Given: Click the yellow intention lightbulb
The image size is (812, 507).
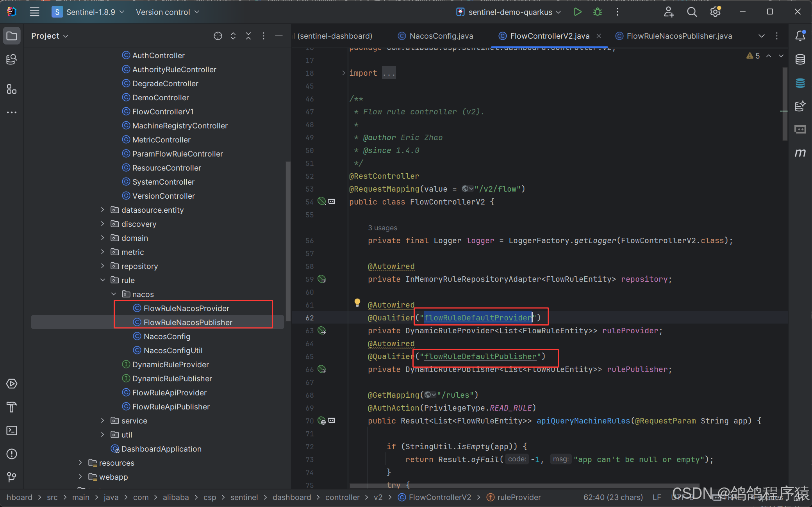Looking at the screenshot, I should click(x=357, y=302).
